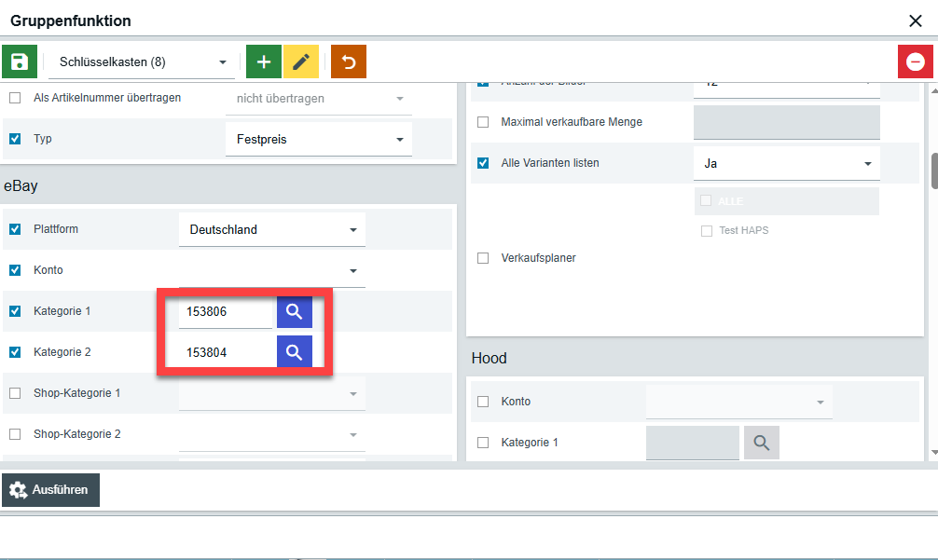Expand the Festpreis type dropdown
The height and width of the screenshot is (560, 938).
tap(318, 140)
